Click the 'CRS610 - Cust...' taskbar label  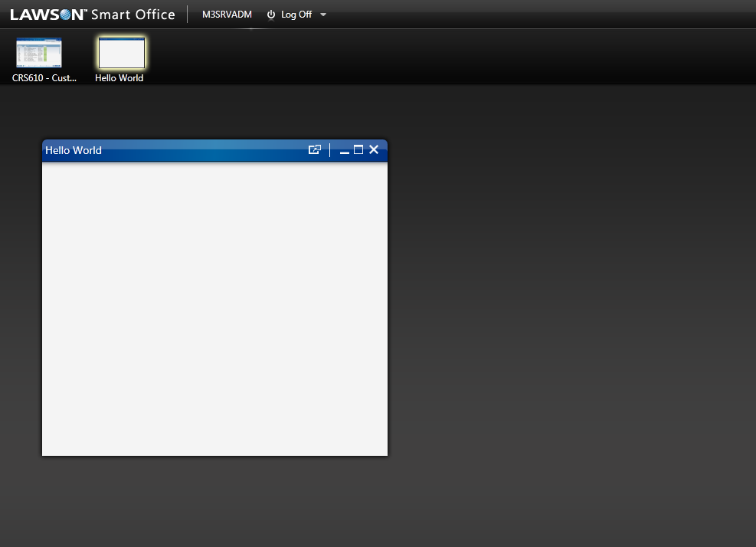pyautogui.click(x=44, y=78)
